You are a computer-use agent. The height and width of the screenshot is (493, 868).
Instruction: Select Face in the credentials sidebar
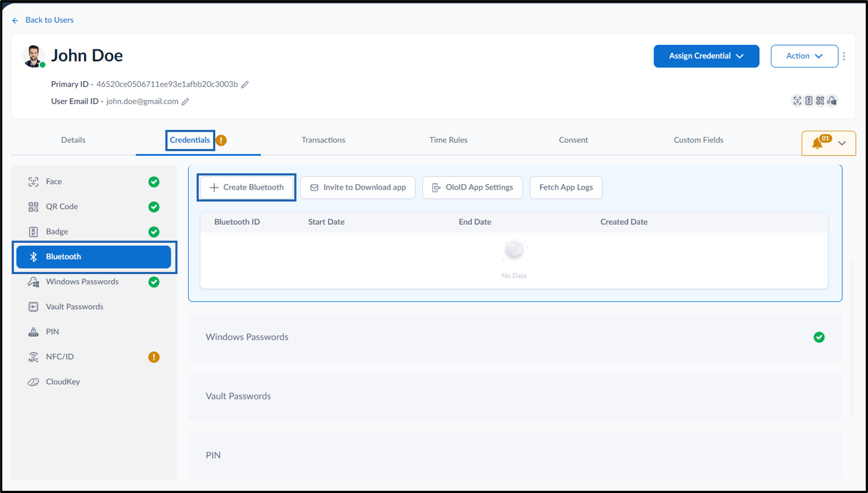[94, 182]
